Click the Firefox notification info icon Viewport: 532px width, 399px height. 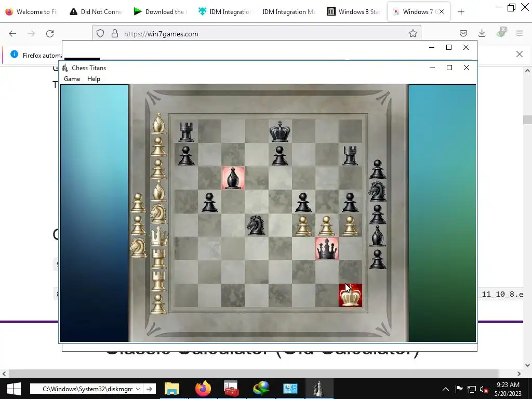14,54
